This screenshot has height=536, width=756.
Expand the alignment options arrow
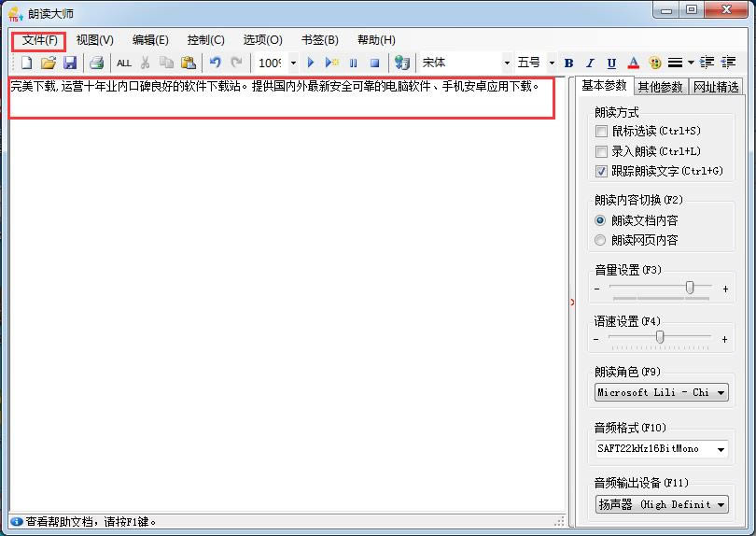[691, 63]
